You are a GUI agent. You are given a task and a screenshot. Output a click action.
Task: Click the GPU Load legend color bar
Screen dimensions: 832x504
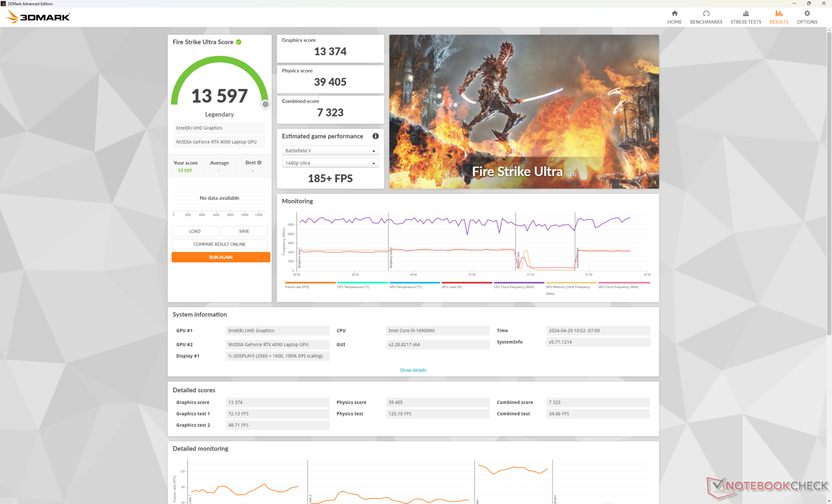[466, 282]
